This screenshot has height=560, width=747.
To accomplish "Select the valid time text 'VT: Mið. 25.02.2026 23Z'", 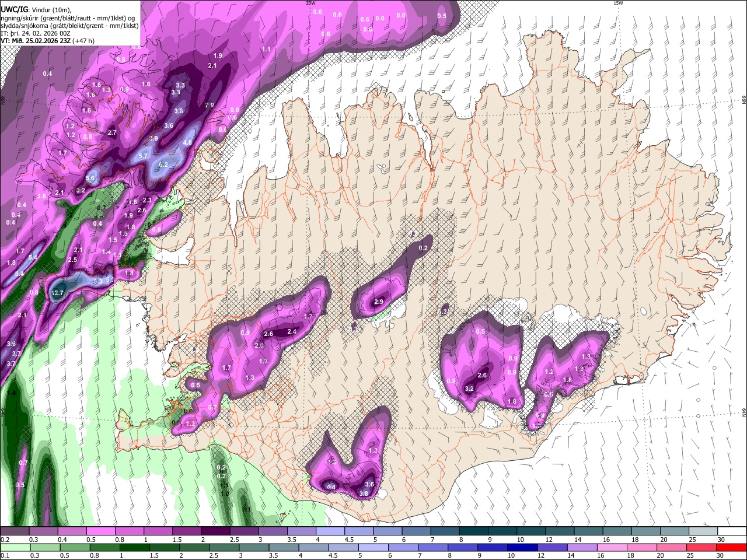I will [36, 41].
